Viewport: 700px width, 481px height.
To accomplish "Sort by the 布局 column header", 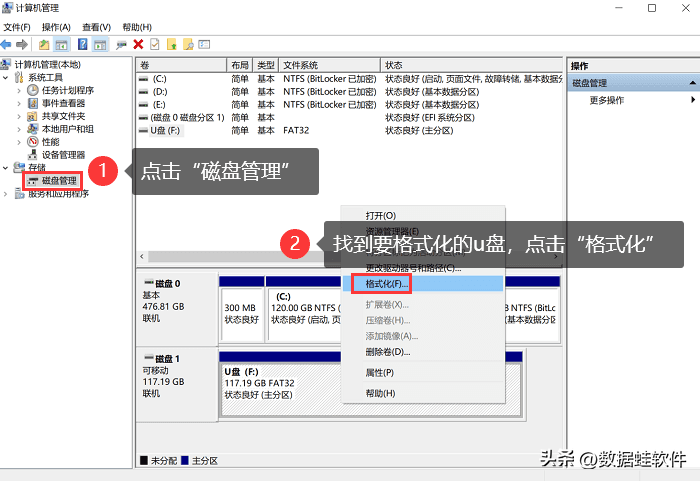I will click(x=240, y=65).
